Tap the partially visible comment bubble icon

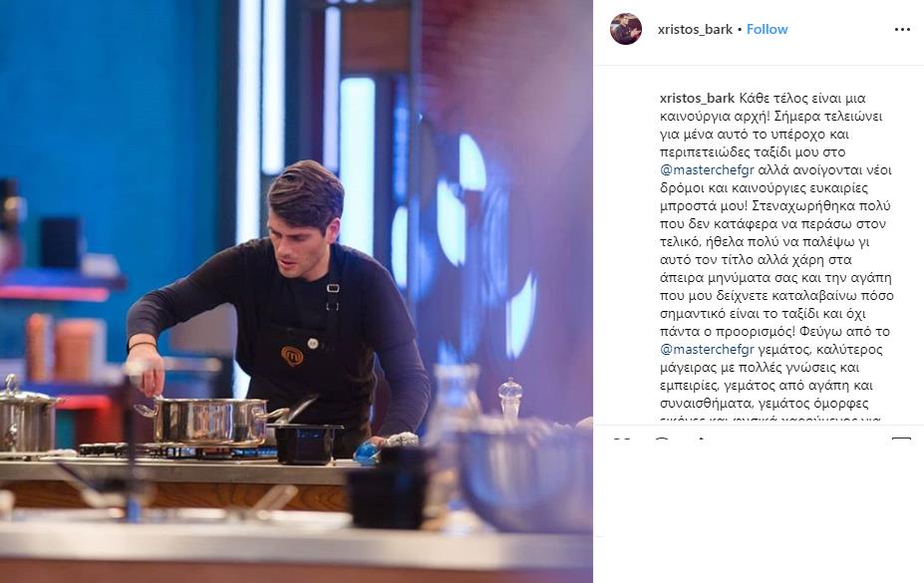[x=663, y=439]
